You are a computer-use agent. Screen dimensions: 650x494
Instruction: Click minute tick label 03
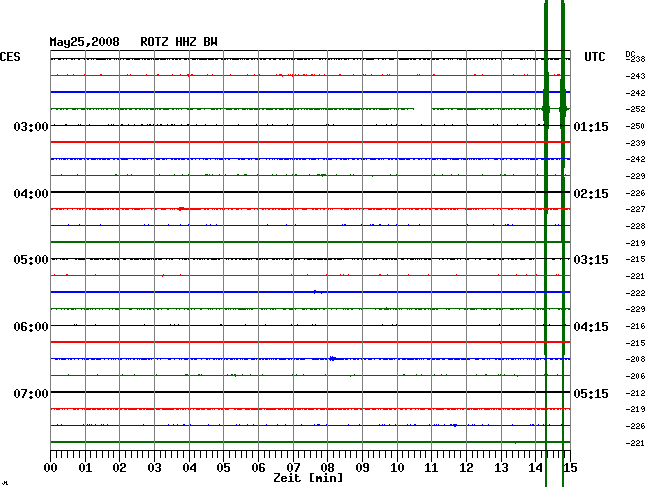[x=154, y=468]
